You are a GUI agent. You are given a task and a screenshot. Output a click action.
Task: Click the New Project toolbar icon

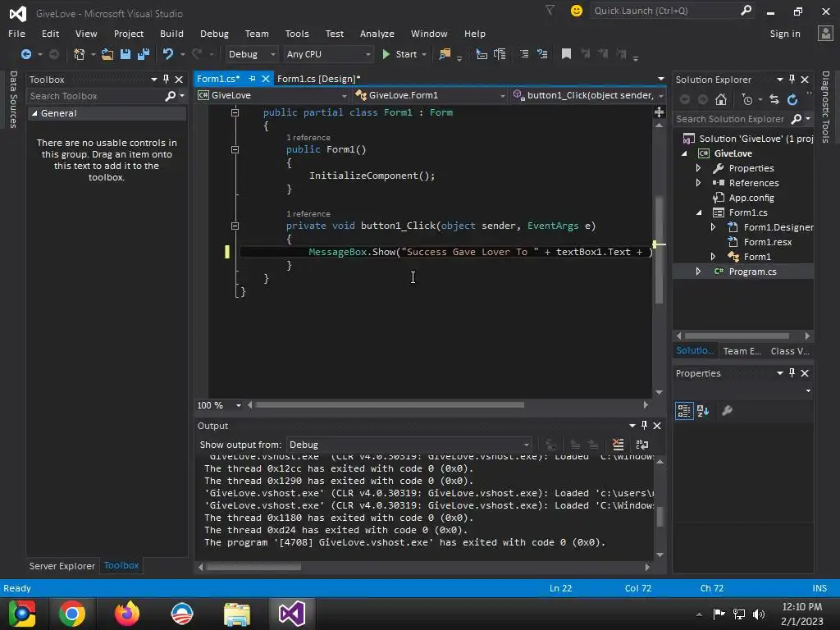click(x=79, y=54)
